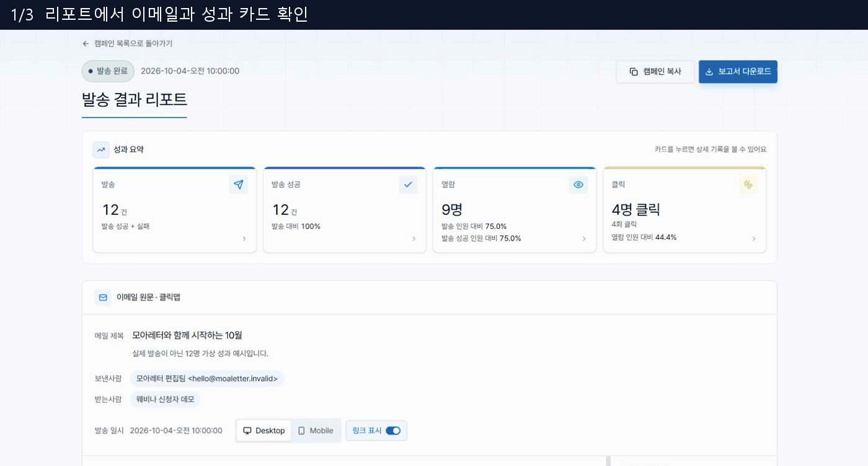The height and width of the screenshot is (466, 868).
Task: Click the 9명 value on 열람 card
Action: pos(452,209)
